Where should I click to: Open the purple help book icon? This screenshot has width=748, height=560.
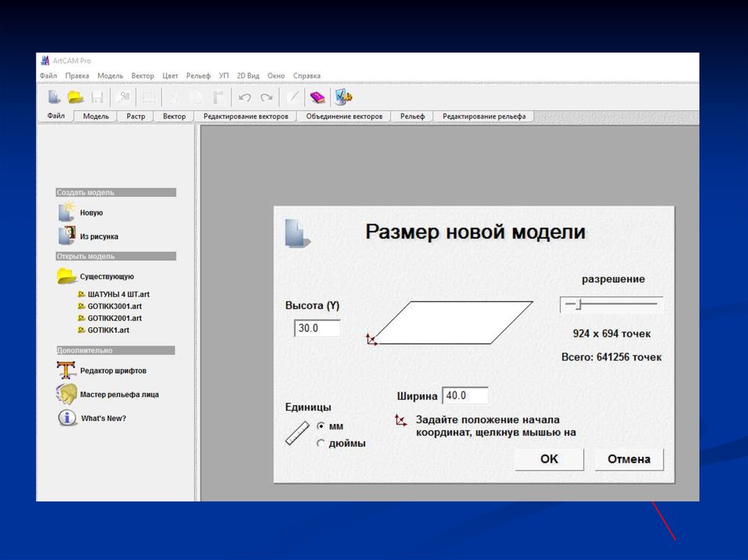pyautogui.click(x=317, y=97)
